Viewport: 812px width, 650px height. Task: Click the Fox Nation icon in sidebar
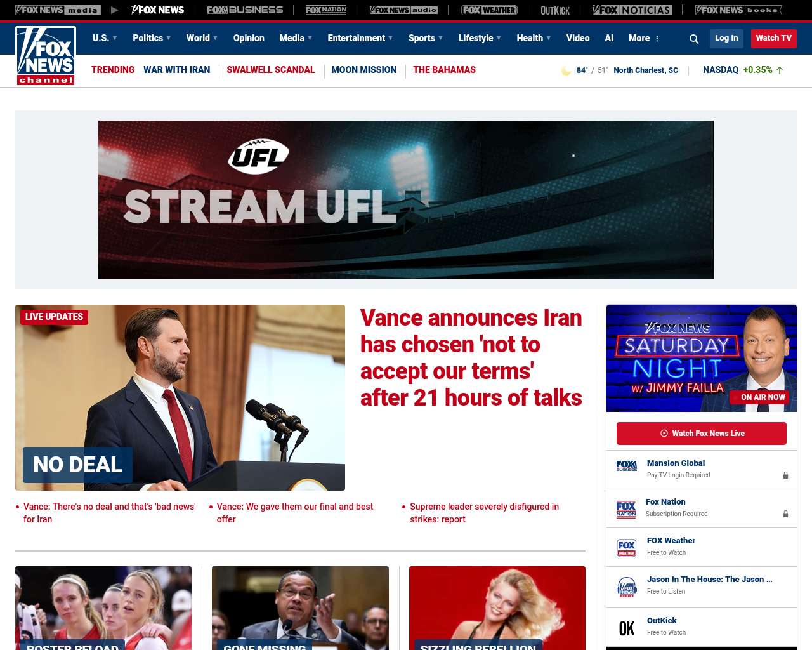626,509
